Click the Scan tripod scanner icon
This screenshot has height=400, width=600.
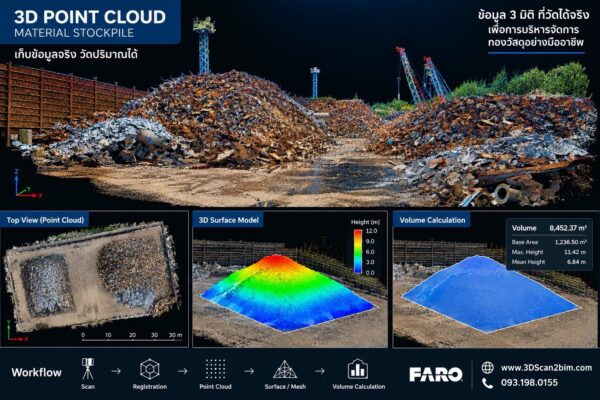(x=88, y=369)
